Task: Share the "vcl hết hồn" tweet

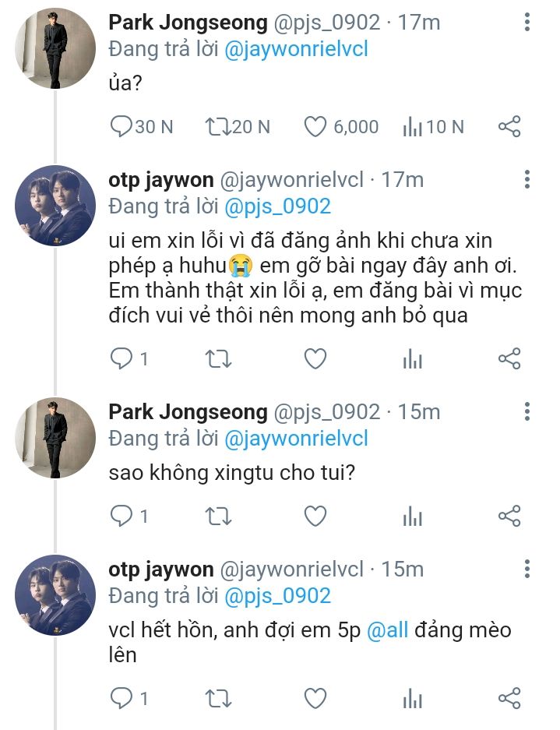Action: click(x=509, y=697)
